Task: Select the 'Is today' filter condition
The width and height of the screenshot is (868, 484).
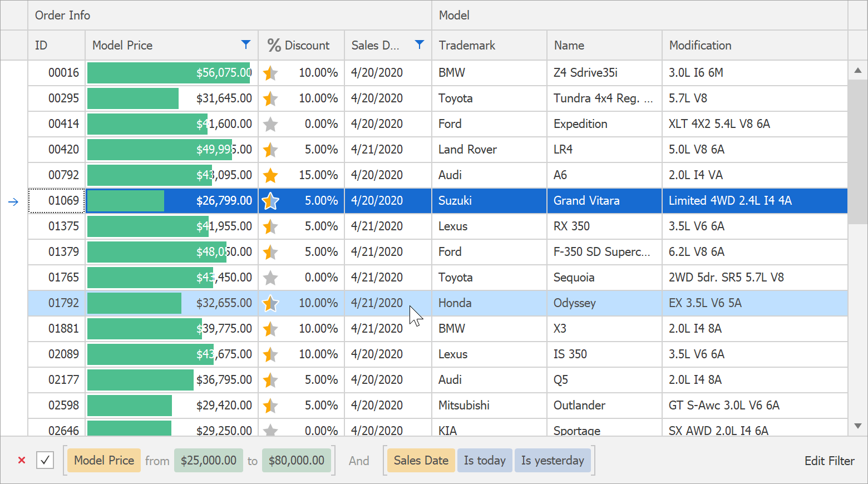Action: tap(484, 460)
